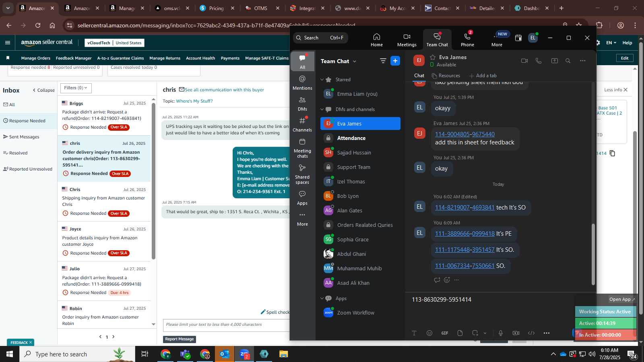Click Zoom search box
644x362 pixels.
point(320,38)
